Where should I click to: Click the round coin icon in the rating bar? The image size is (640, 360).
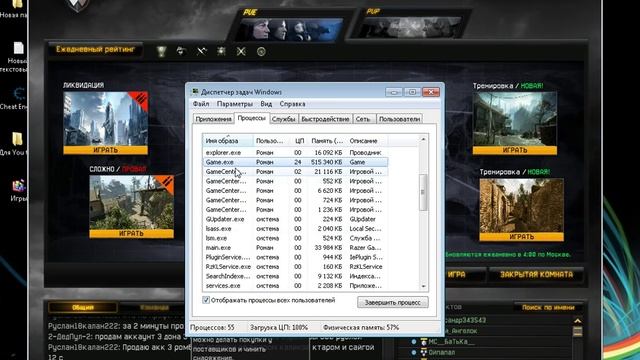pos(261,52)
